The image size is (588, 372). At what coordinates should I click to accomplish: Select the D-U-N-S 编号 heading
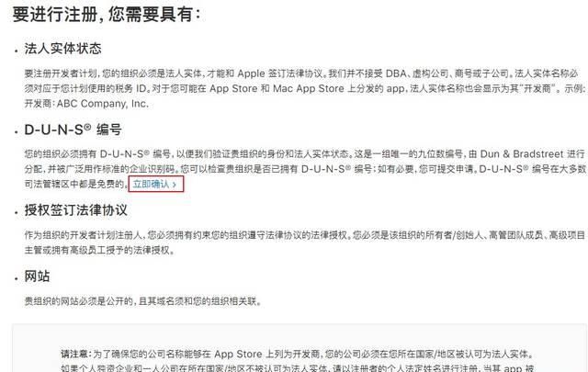click(73, 130)
